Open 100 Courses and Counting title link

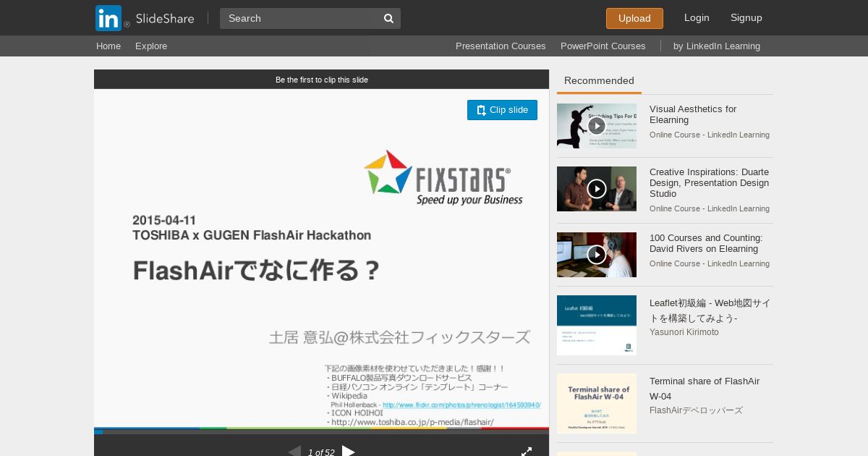tap(706, 243)
